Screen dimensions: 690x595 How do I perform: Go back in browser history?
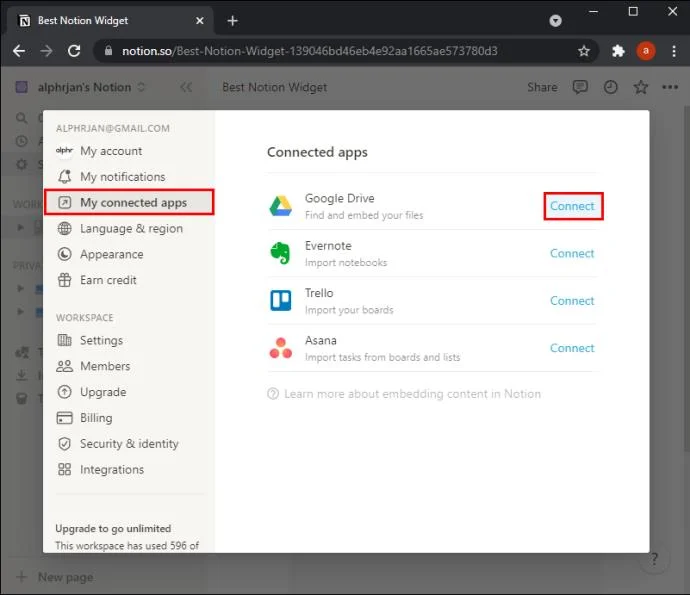click(19, 51)
